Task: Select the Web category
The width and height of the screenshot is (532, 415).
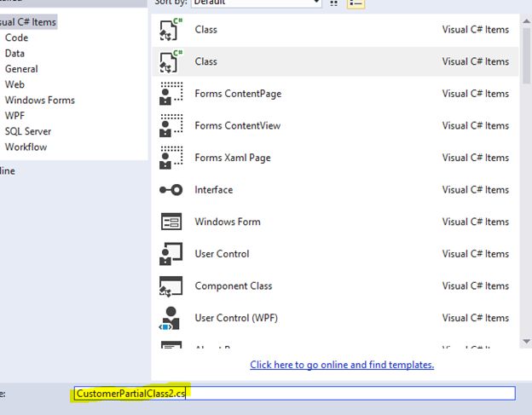Action: pos(14,84)
